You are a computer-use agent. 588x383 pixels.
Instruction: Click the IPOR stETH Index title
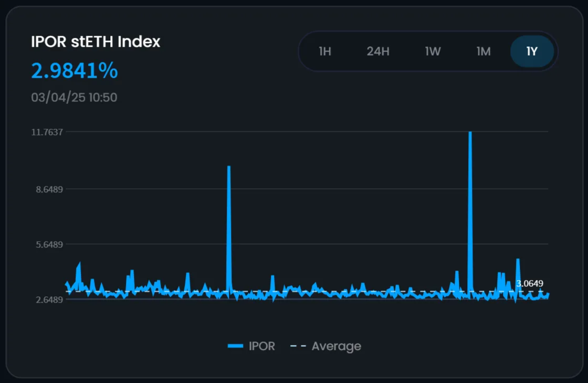click(x=96, y=42)
